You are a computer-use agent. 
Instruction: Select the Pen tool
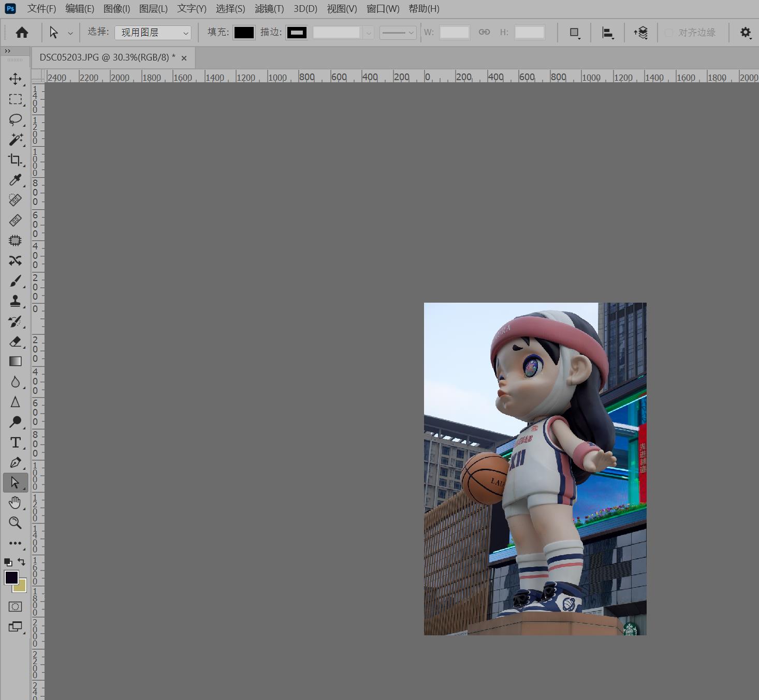coord(15,463)
